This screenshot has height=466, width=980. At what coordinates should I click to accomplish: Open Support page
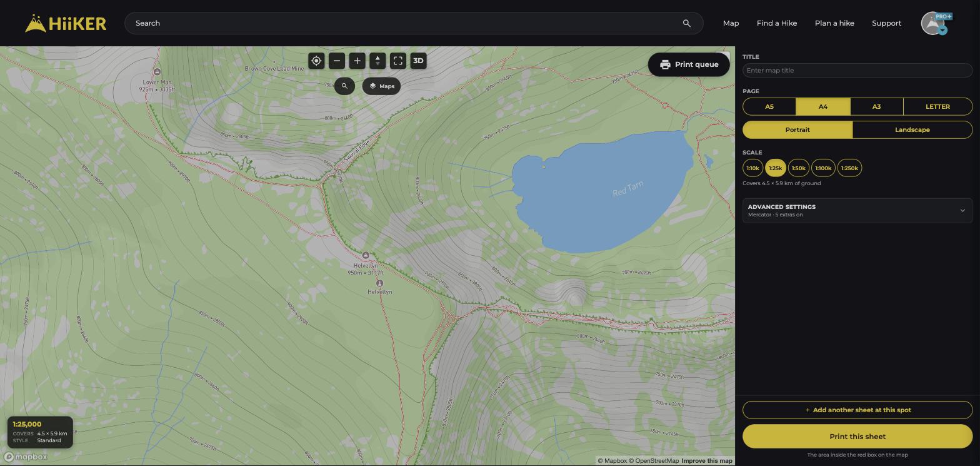point(886,23)
